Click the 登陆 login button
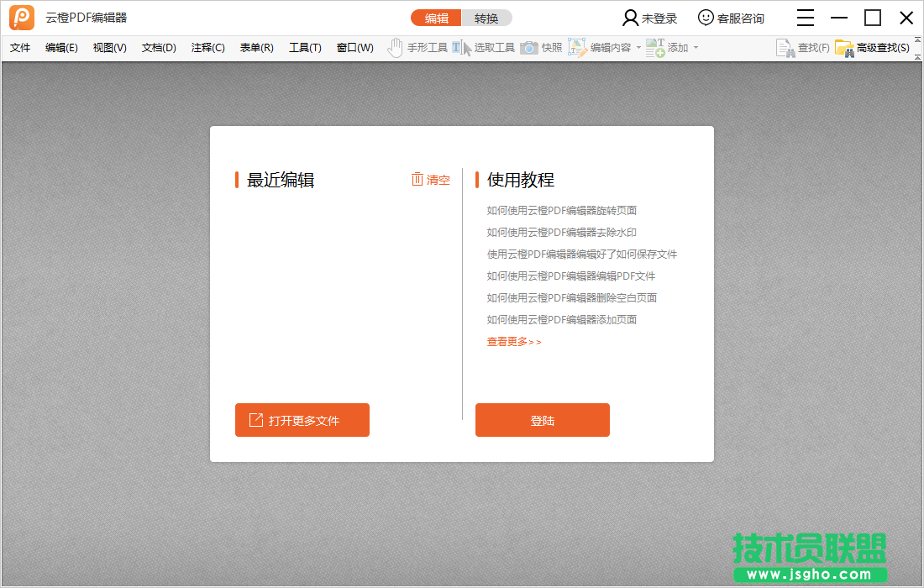 (x=542, y=420)
